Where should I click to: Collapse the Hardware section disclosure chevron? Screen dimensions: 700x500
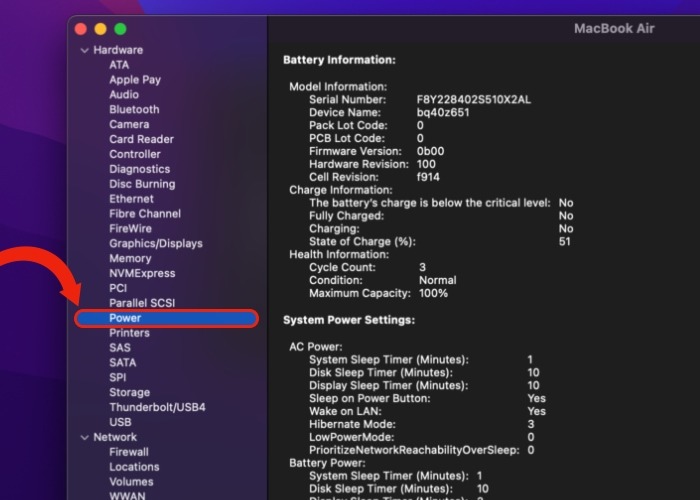click(x=85, y=50)
